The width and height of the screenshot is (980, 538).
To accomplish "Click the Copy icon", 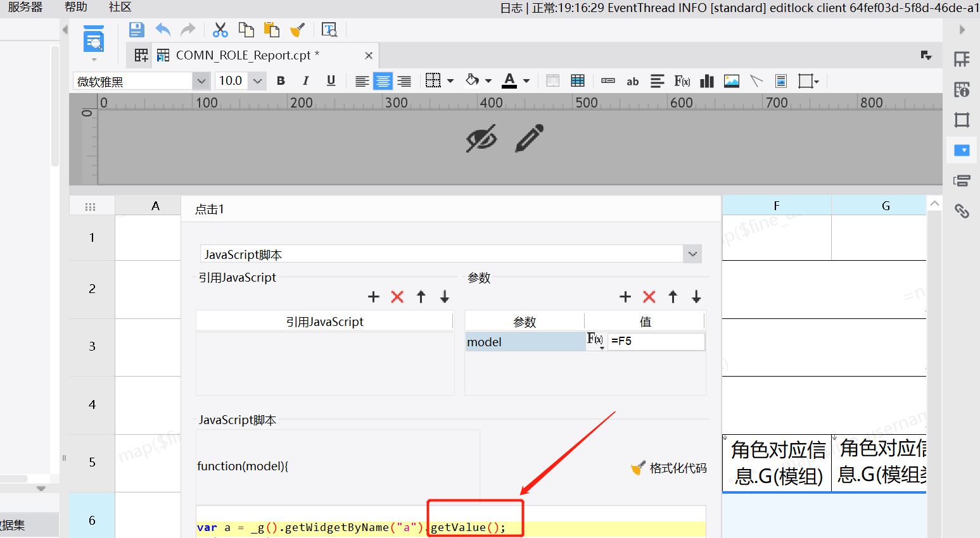I will [246, 30].
